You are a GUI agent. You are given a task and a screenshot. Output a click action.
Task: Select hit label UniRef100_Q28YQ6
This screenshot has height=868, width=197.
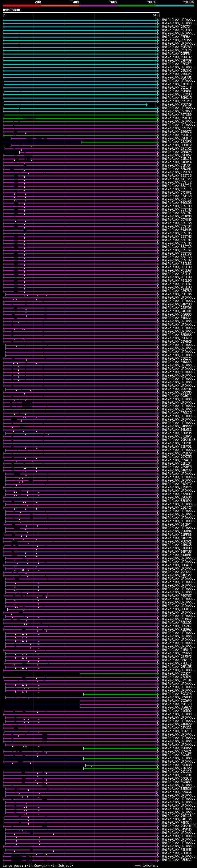click(x=176, y=308)
